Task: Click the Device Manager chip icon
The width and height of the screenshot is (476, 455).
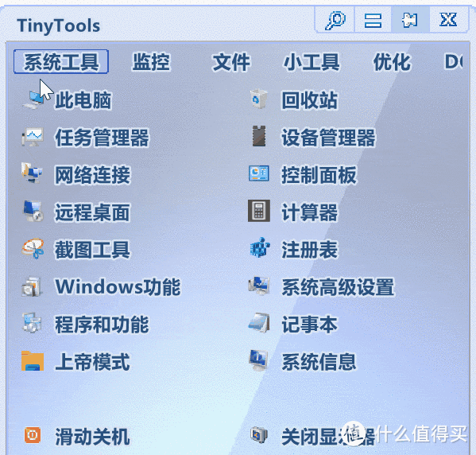Action: pyautogui.click(x=259, y=136)
